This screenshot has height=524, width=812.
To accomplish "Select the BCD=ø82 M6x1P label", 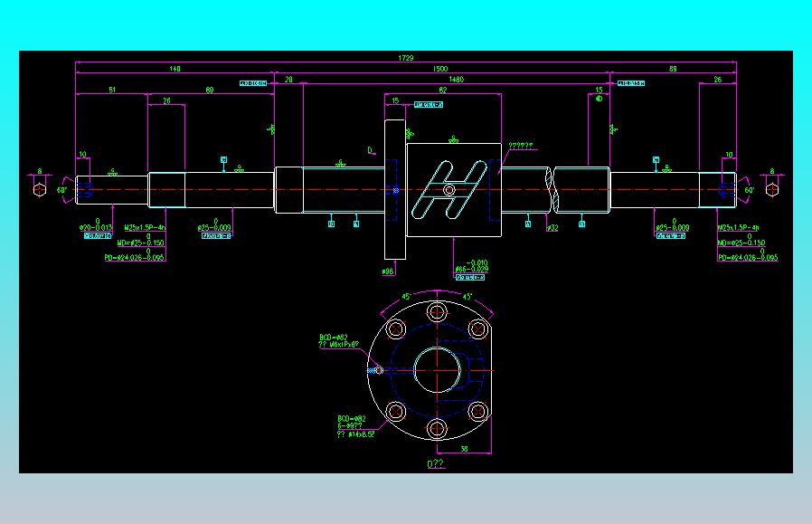I will tap(340, 340).
